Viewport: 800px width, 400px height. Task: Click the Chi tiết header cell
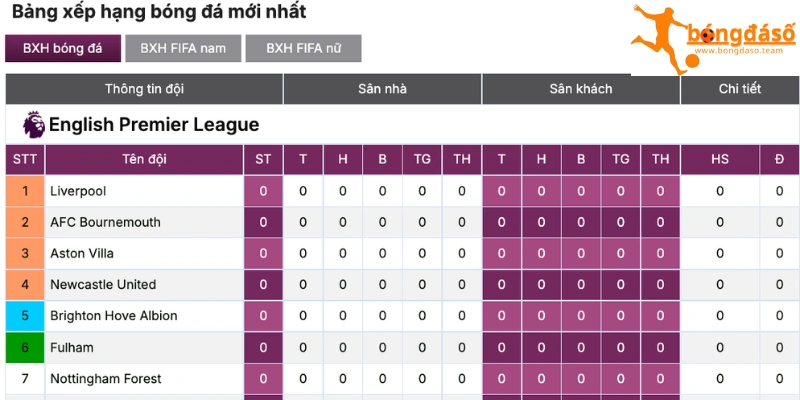tap(740, 89)
